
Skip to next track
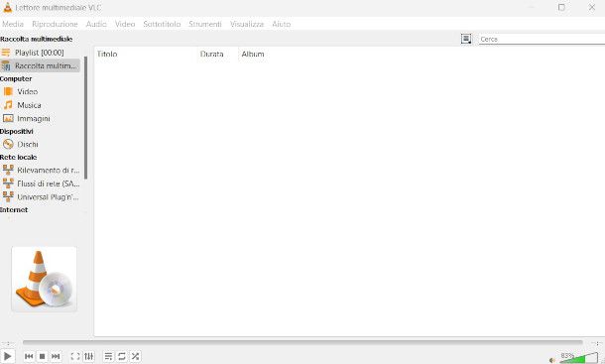coord(56,356)
